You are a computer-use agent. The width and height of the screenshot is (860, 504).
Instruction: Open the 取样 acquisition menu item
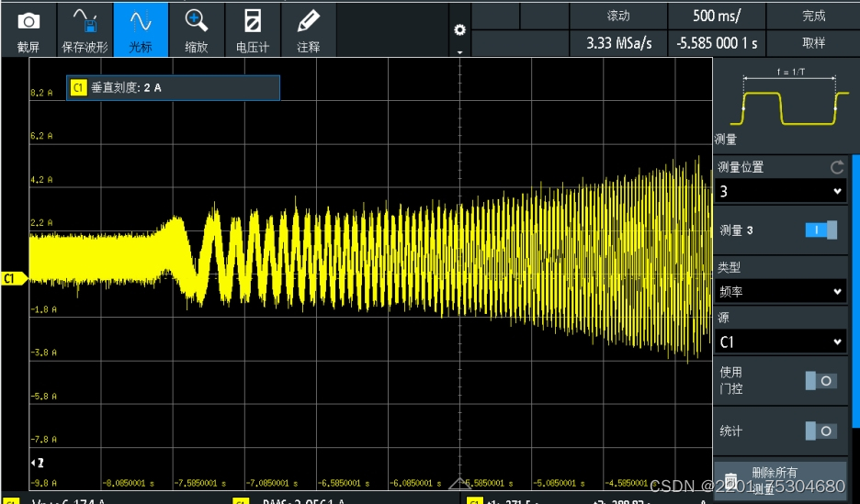[x=813, y=43]
